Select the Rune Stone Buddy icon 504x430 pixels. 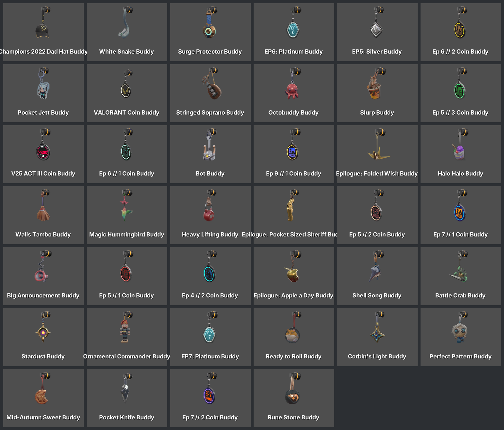coord(293,388)
